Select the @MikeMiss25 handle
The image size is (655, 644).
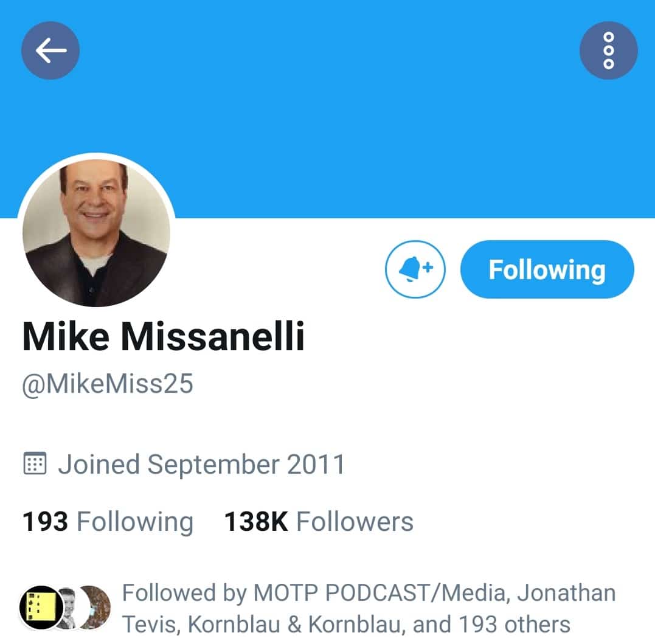coord(108,384)
